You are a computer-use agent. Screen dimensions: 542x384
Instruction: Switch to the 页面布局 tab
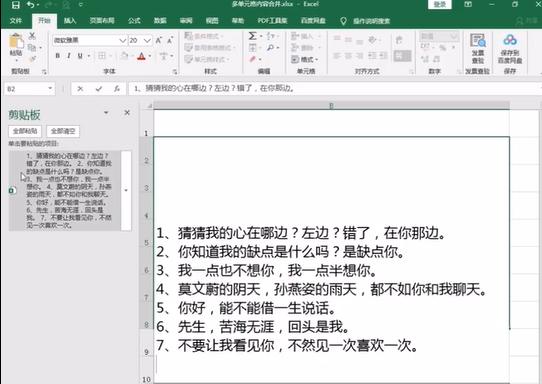(x=102, y=21)
